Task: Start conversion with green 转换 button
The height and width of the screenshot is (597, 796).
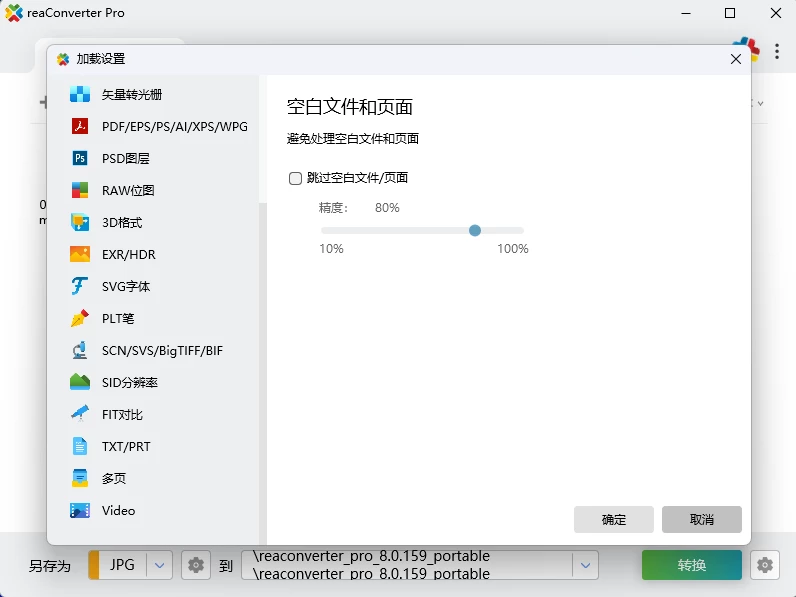Action: pyautogui.click(x=691, y=565)
